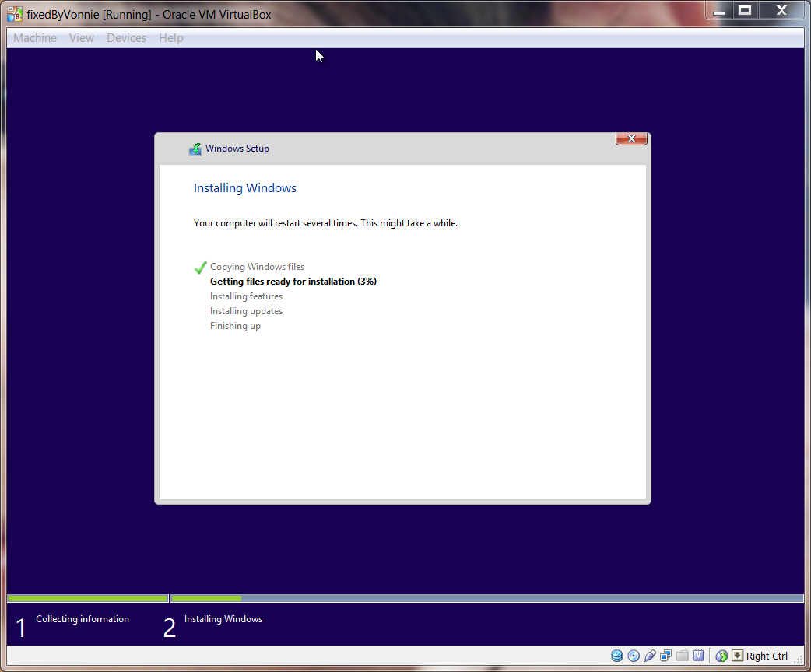Click the Installing Windows progress bar
Image resolution: width=811 pixels, height=672 pixels.
pos(486,599)
